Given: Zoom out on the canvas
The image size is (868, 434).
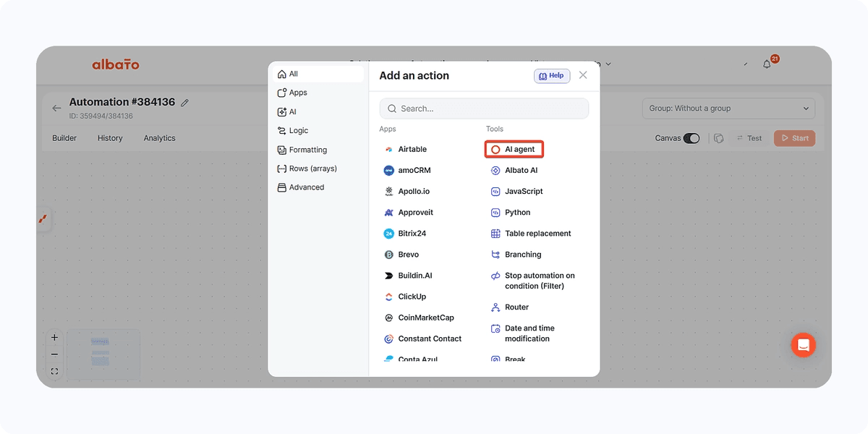Looking at the screenshot, I should click(x=54, y=354).
